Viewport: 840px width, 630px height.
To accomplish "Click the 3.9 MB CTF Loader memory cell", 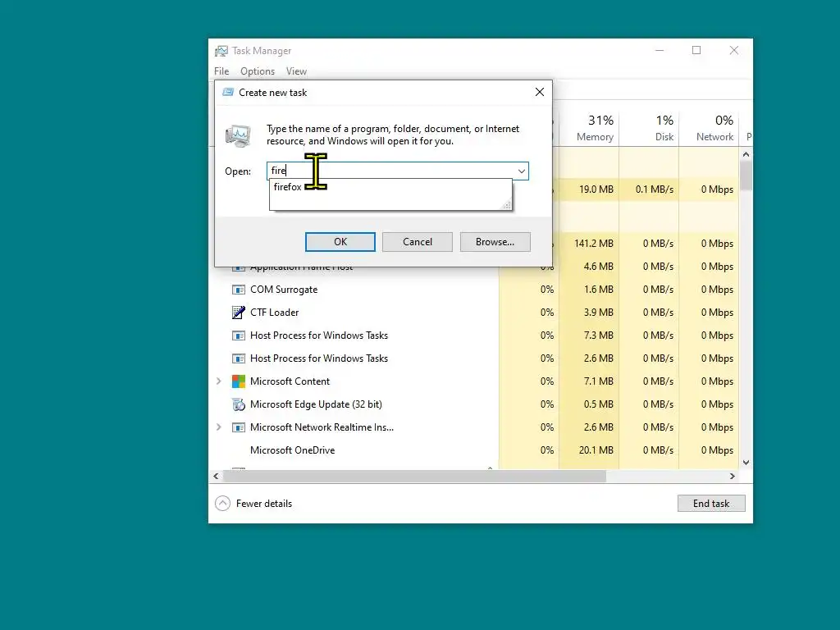I will coord(589,313).
